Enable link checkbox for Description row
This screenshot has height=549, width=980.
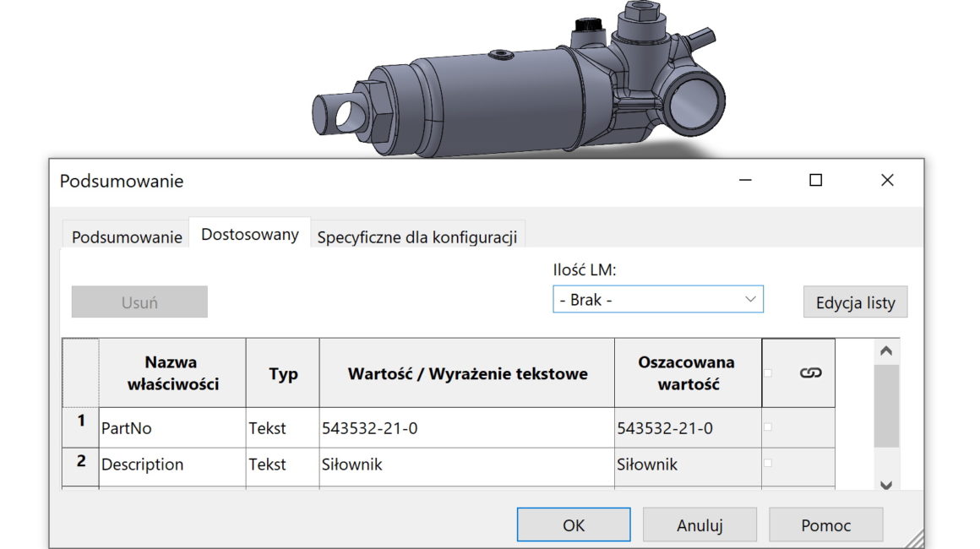click(x=768, y=464)
